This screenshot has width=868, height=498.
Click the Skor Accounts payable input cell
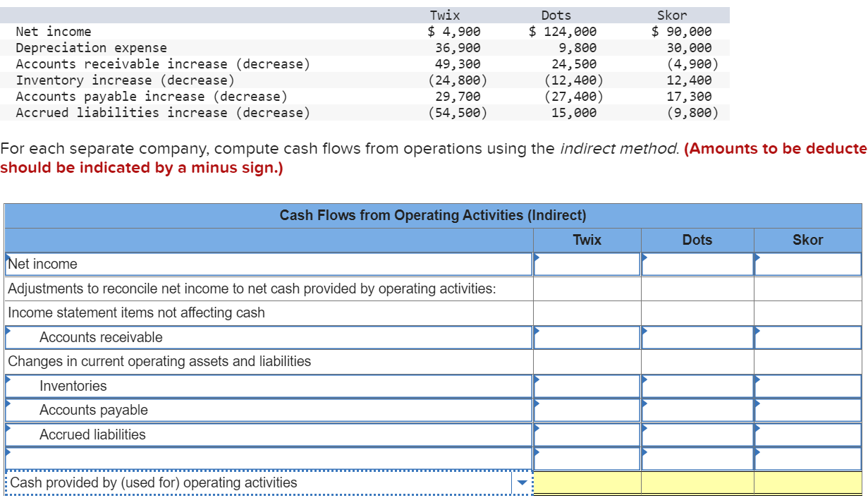(x=809, y=410)
